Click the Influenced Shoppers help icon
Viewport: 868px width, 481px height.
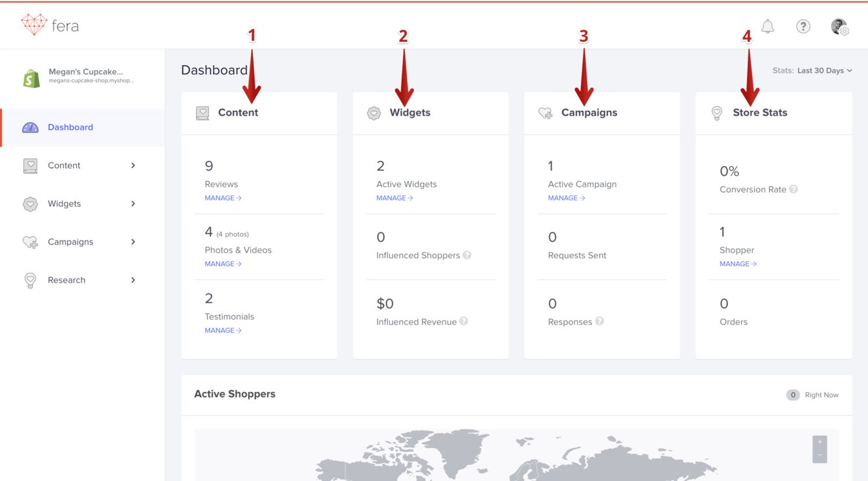[x=467, y=255]
